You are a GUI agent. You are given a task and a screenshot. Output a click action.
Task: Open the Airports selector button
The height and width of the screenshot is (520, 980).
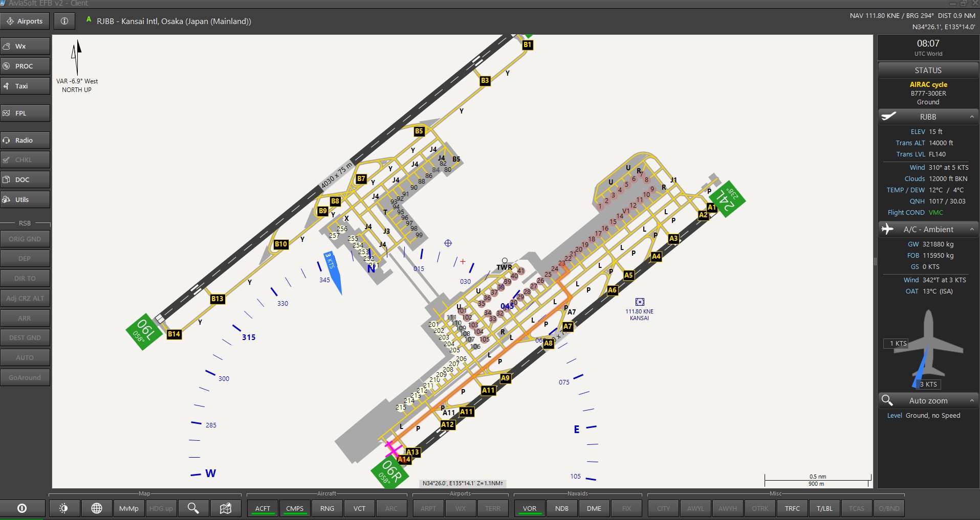[x=25, y=21]
